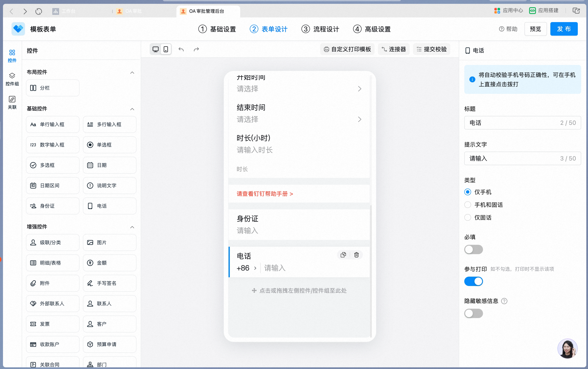Collapse the 布局控件 section
This screenshot has width=588, height=369.
[x=132, y=72]
